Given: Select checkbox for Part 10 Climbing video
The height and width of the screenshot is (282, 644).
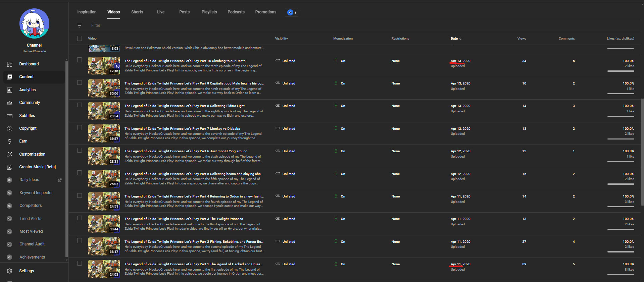Looking at the screenshot, I should click(x=80, y=60).
